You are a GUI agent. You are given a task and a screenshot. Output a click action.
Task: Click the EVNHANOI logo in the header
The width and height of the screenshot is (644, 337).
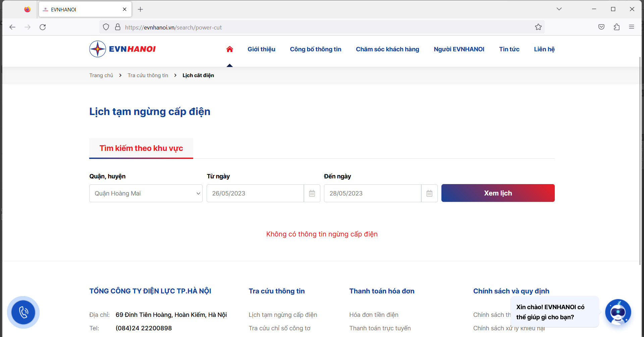[122, 49]
